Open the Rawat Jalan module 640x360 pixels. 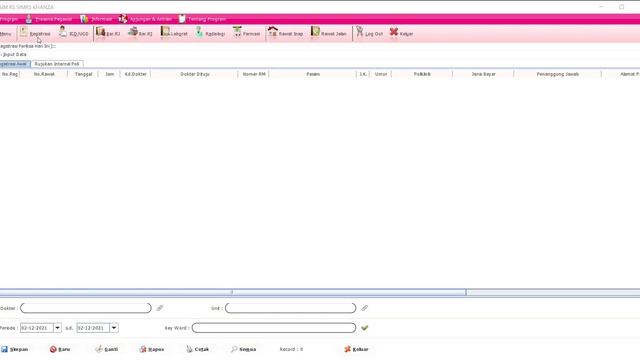tap(329, 33)
